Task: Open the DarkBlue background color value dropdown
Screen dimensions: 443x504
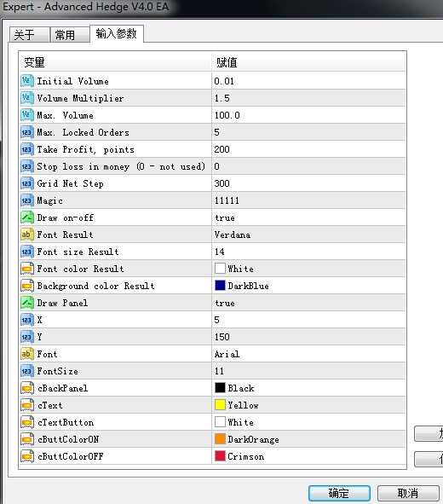Action: pyautogui.click(x=308, y=286)
